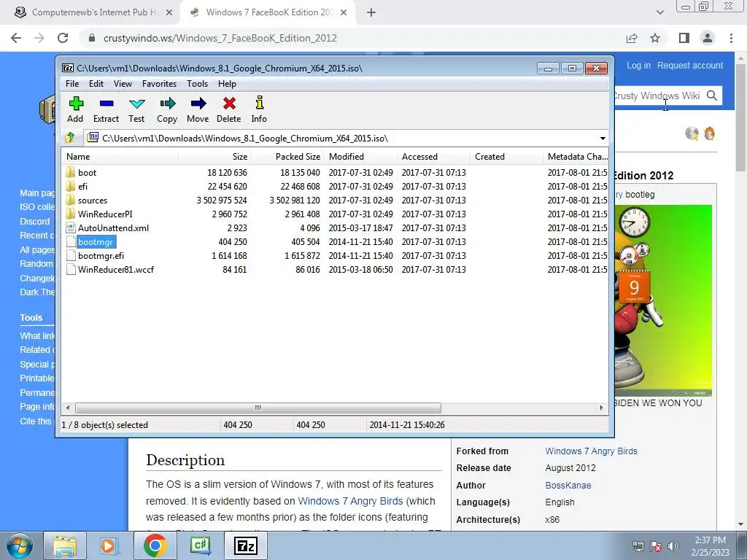Click the Chrome address bar URL
747x560 pixels.
220,38
